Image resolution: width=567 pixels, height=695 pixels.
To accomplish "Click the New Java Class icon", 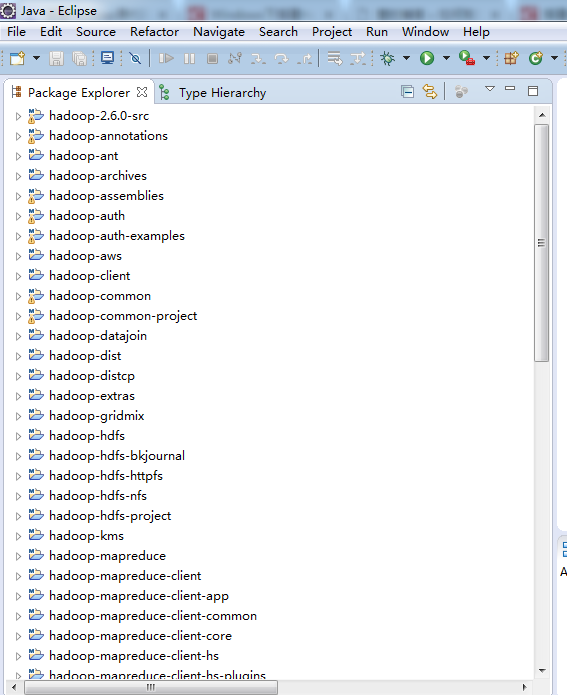I will point(536,58).
